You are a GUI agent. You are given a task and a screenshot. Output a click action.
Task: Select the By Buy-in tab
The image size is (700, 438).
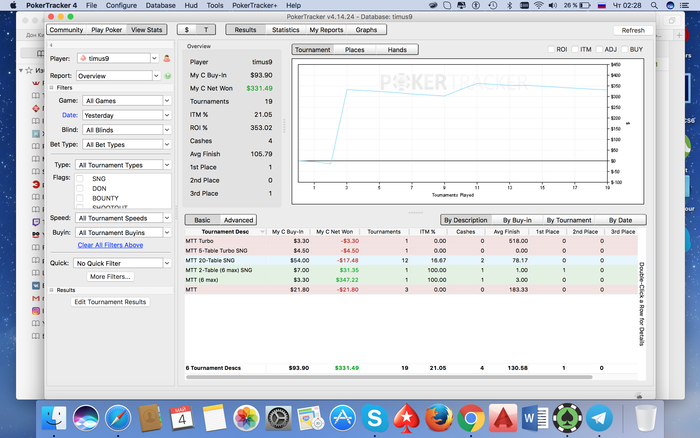click(517, 220)
